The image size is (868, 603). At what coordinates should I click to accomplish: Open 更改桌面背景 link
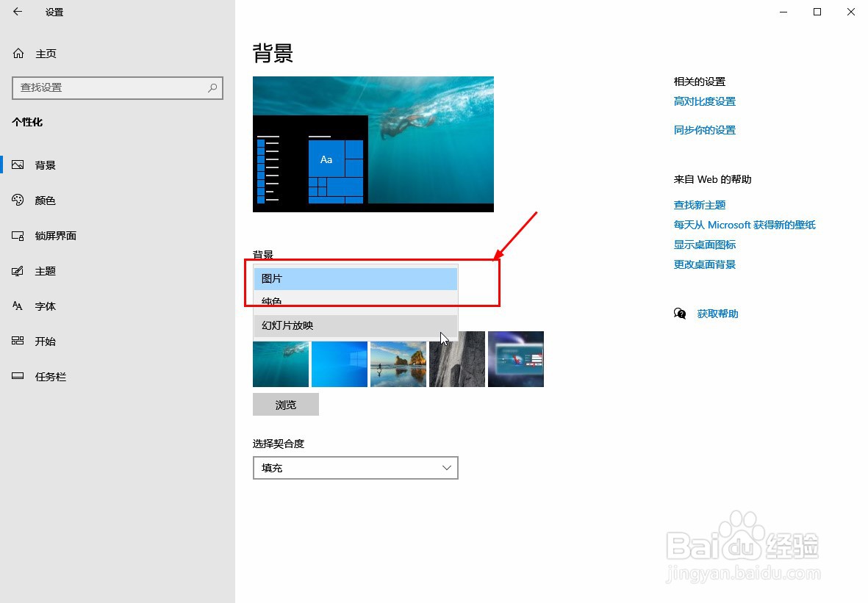[x=704, y=264]
